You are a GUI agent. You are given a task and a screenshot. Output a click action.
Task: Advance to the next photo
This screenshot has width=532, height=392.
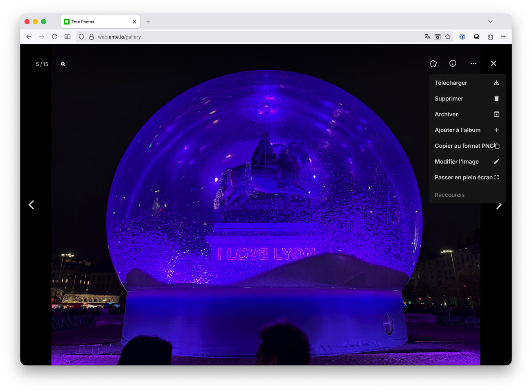click(x=498, y=206)
